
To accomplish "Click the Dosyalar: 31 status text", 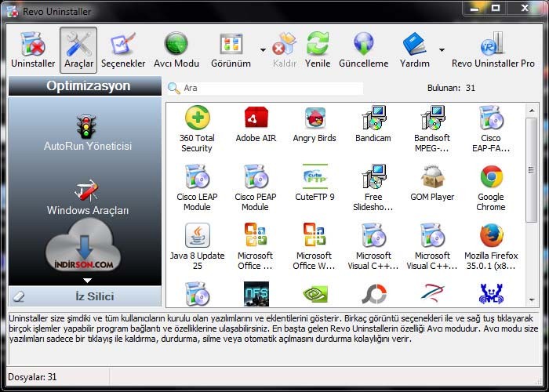I will (32, 377).
